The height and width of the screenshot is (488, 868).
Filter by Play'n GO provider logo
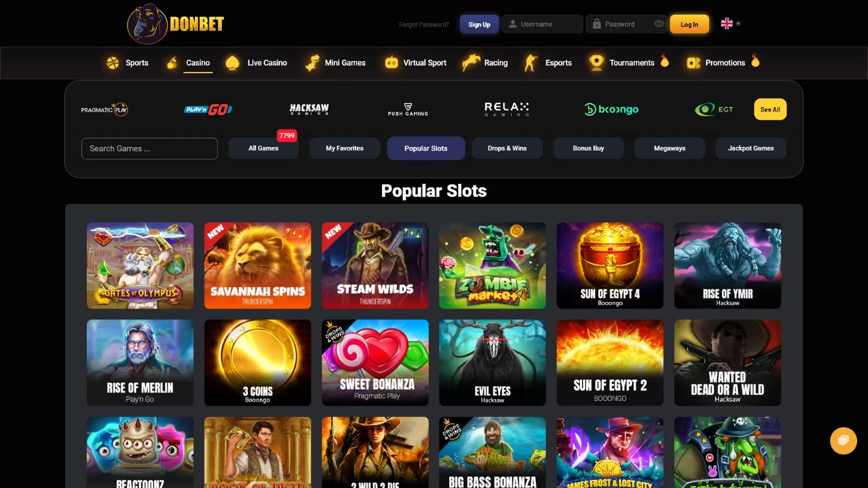tap(208, 110)
